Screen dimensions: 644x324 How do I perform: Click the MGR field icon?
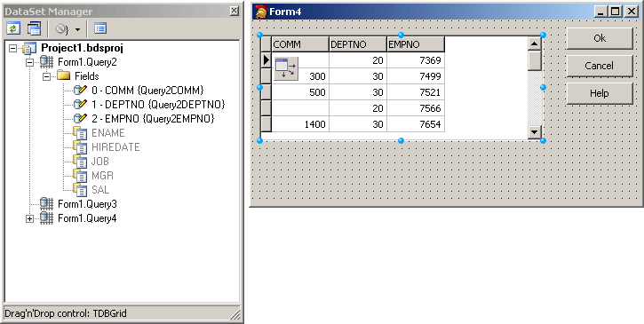click(80, 176)
